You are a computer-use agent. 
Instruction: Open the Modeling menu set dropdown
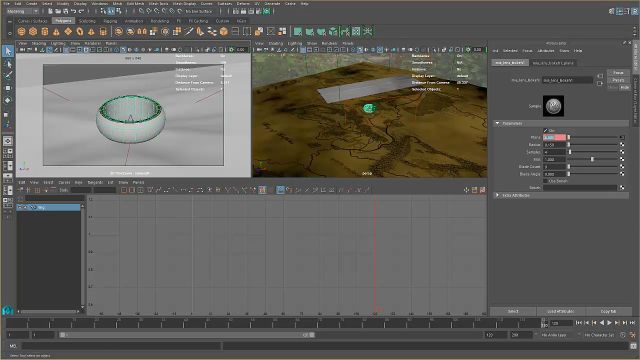pos(22,11)
